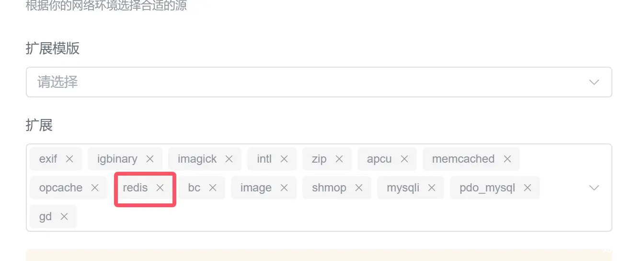Click the X on the mysqli tag
Image resolution: width=644 pixels, height=261 pixels.
(x=432, y=188)
